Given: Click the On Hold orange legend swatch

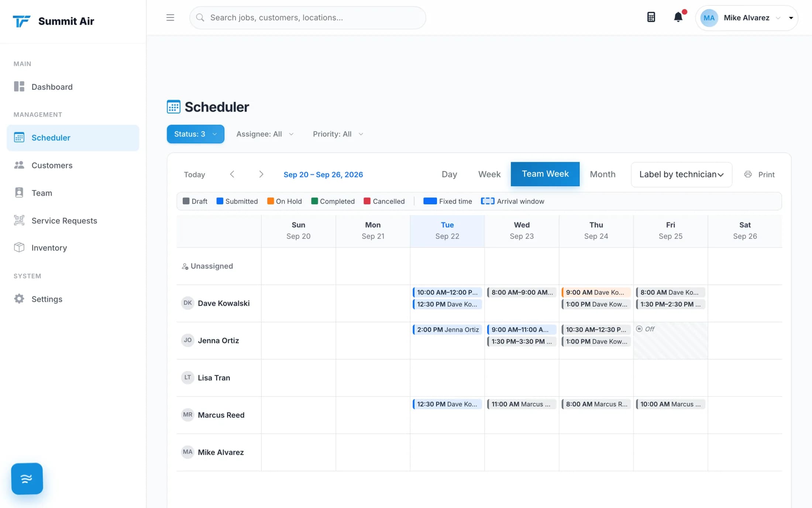Looking at the screenshot, I should [271, 201].
